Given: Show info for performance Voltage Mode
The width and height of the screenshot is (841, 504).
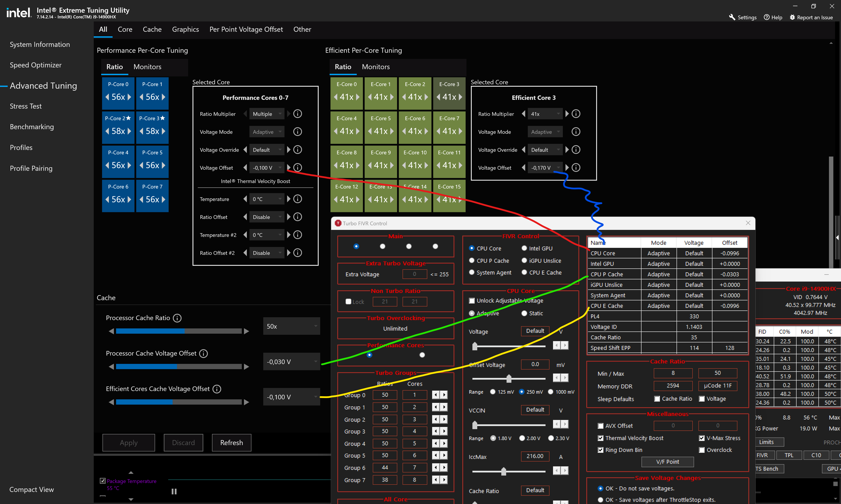Looking at the screenshot, I should point(298,132).
